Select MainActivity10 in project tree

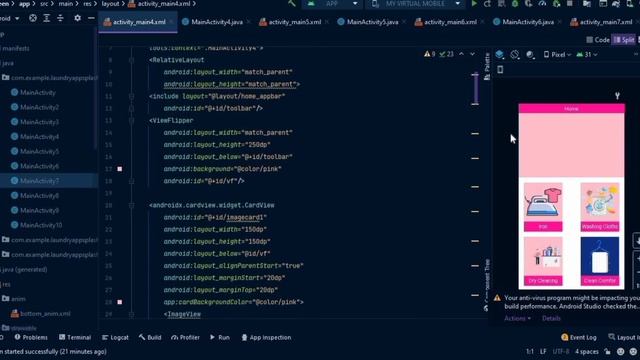pyautogui.click(x=36, y=225)
